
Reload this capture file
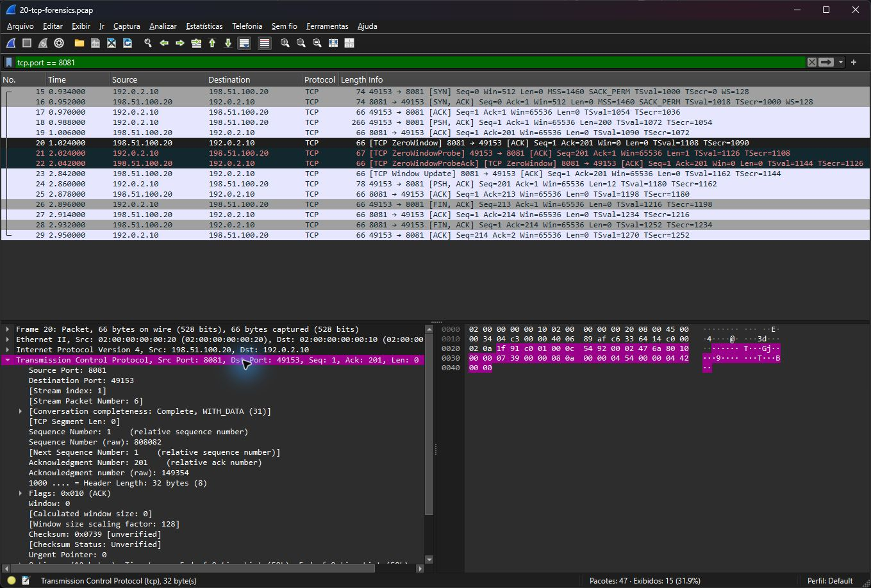tap(128, 43)
